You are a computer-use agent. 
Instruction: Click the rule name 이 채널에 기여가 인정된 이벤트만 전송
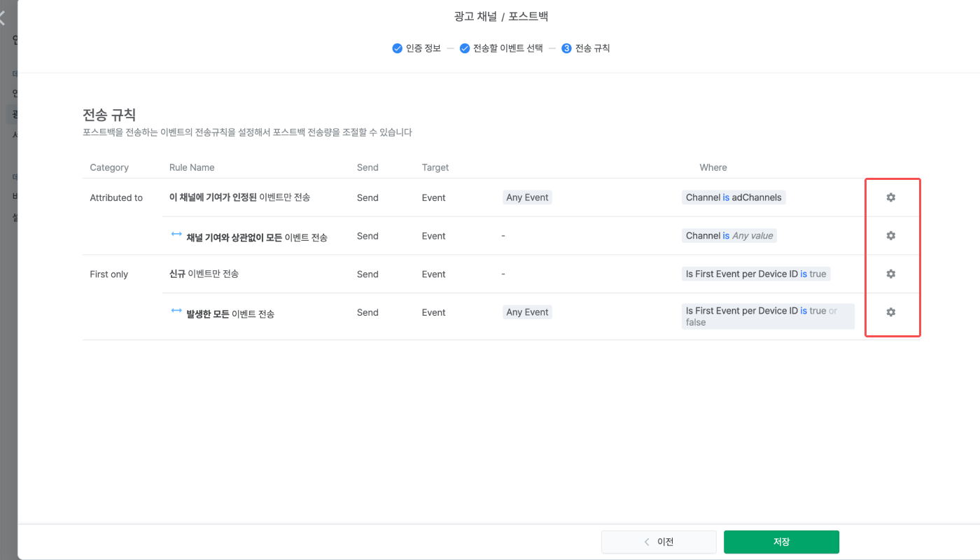[x=239, y=197]
